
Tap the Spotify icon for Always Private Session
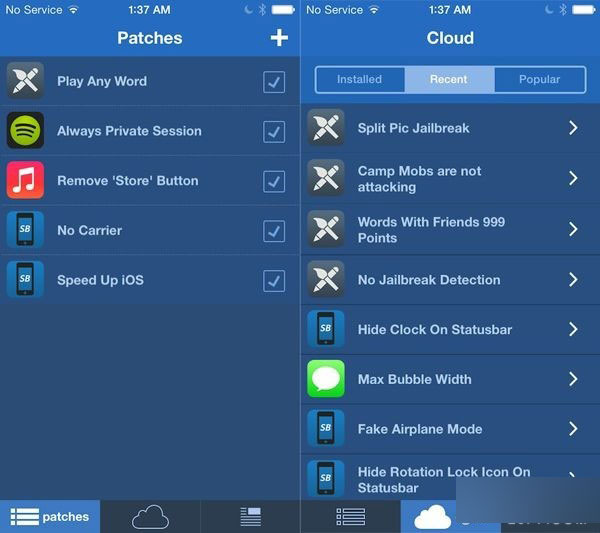coord(25,130)
